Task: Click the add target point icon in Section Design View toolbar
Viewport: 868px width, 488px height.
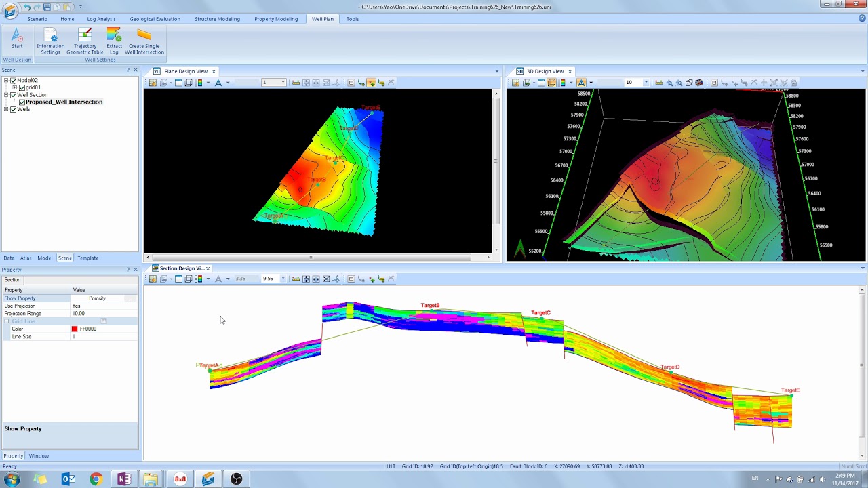Action: point(371,279)
